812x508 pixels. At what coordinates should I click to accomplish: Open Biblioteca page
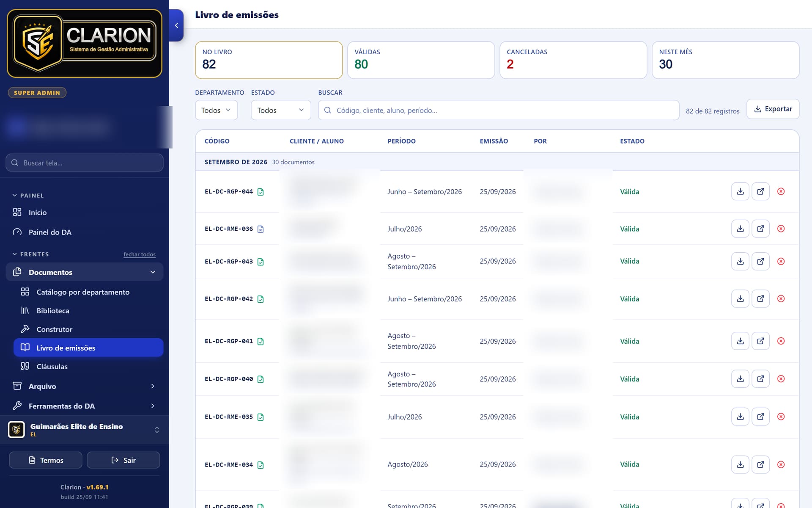(x=88, y=311)
